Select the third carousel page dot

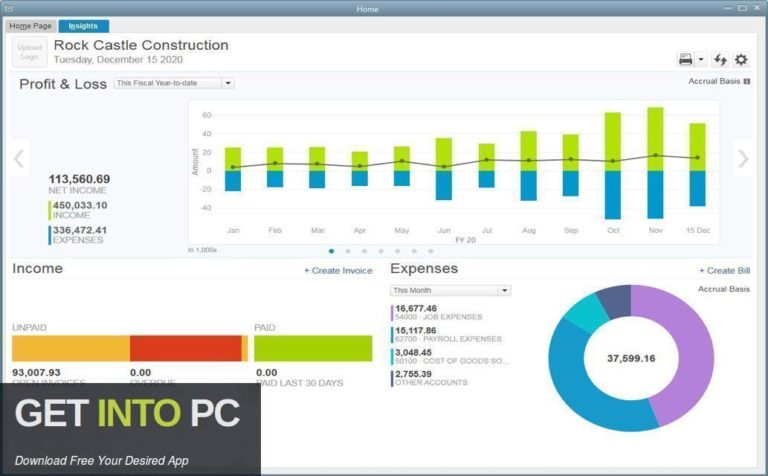click(x=364, y=251)
